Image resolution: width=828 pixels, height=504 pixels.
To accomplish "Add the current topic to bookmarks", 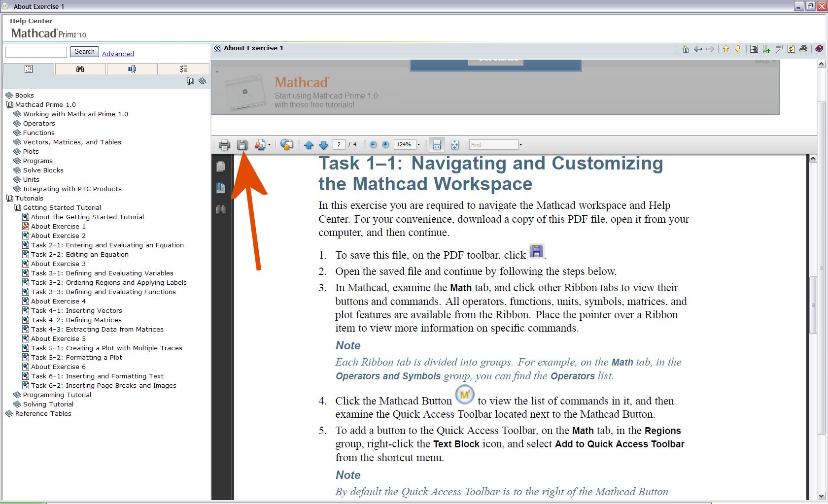I will [766, 49].
